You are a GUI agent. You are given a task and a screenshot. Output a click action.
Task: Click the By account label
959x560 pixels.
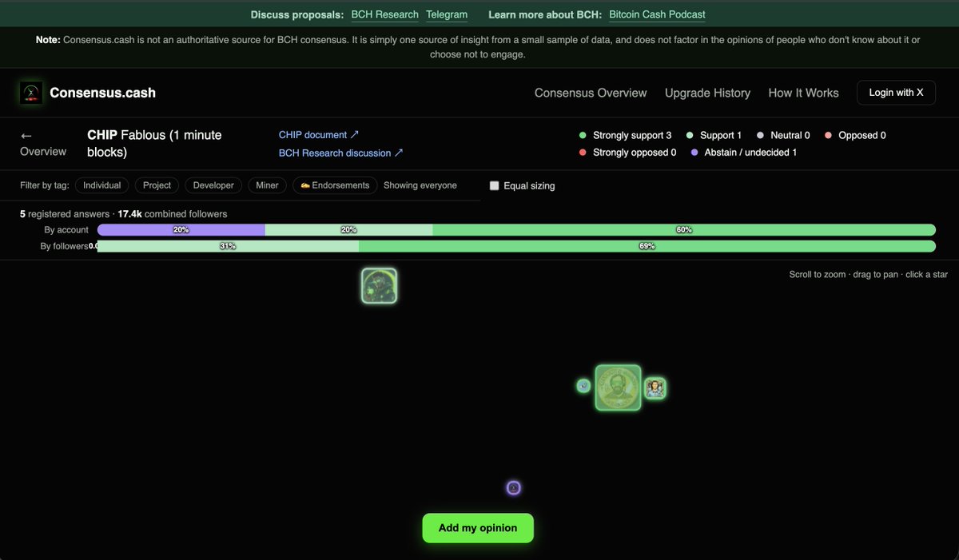coord(66,230)
